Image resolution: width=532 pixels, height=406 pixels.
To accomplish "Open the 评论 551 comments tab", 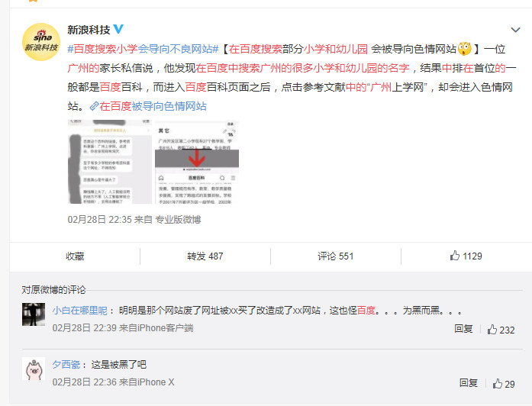I will pos(335,256).
